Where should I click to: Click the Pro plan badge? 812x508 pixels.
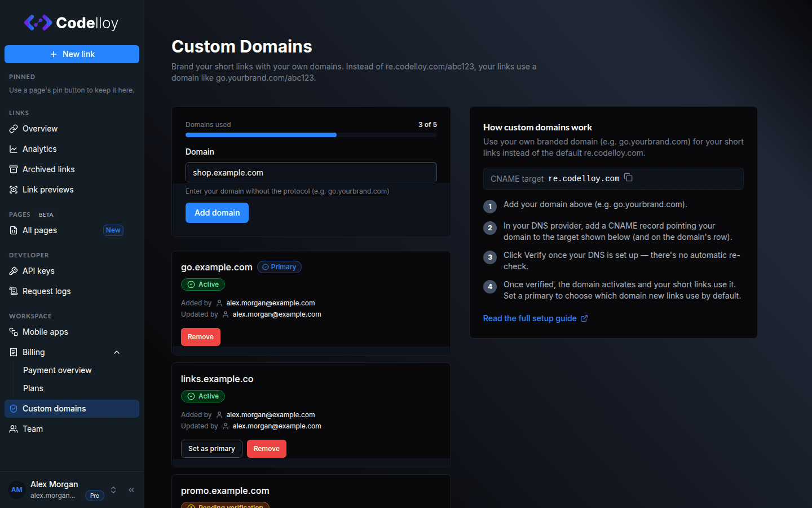pos(95,496)
